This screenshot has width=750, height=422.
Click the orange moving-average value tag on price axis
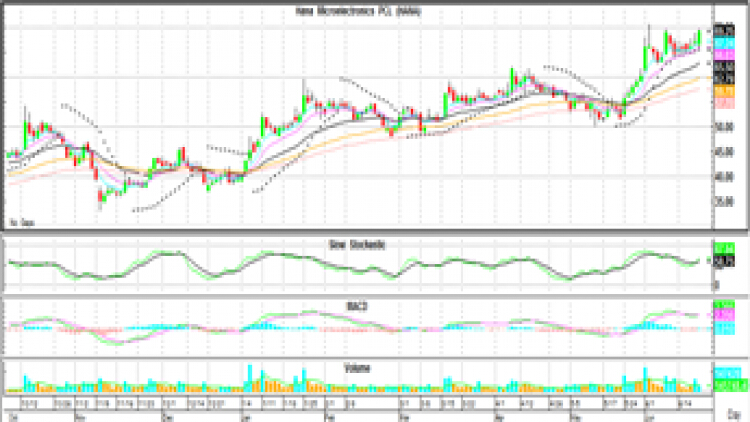[724, 90]
